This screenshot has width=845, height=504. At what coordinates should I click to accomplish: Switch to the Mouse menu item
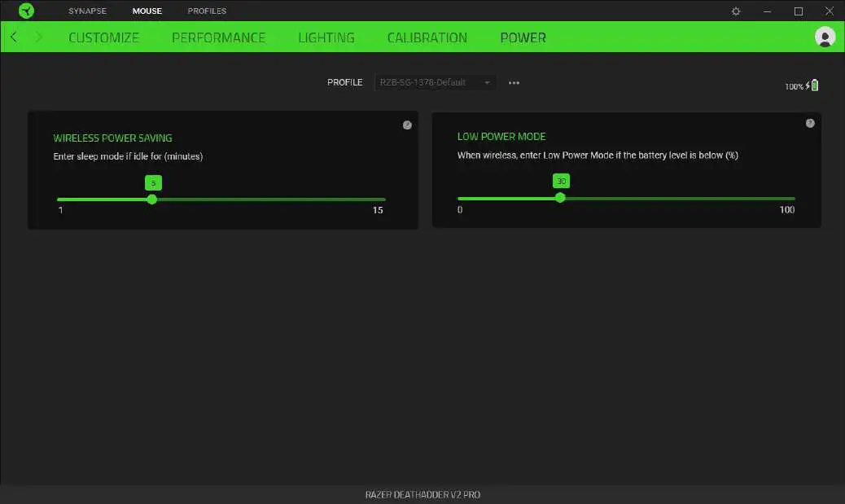(147, 11)
